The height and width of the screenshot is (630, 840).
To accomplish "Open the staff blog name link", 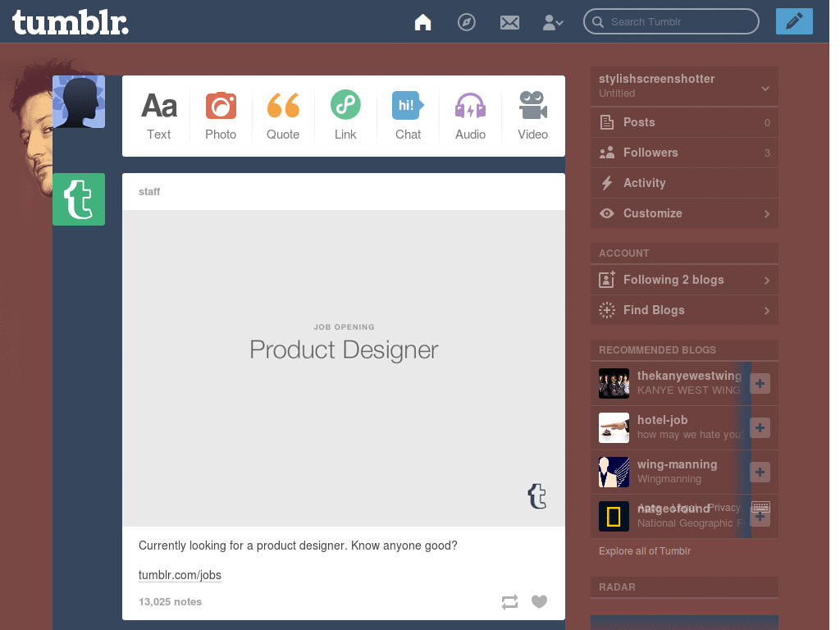I will pos(149,192).
